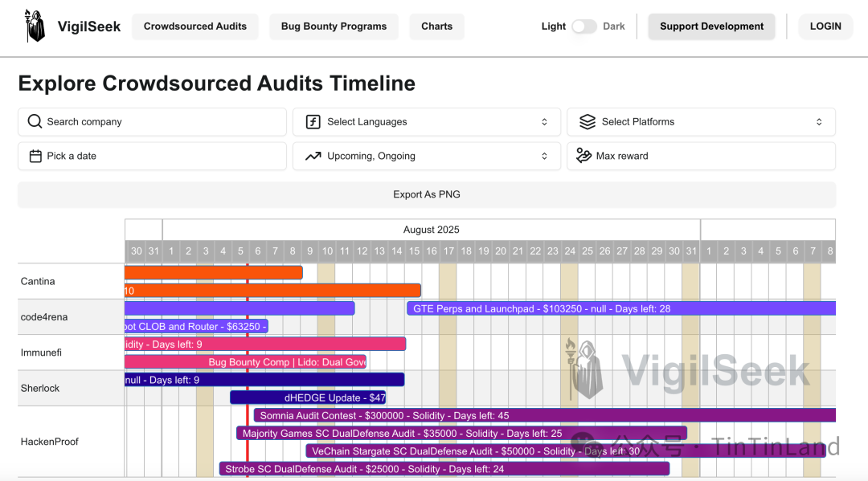Select the CLOB and Router $63250 bar
The image size is (868, 481).
(x=197, y=326)
